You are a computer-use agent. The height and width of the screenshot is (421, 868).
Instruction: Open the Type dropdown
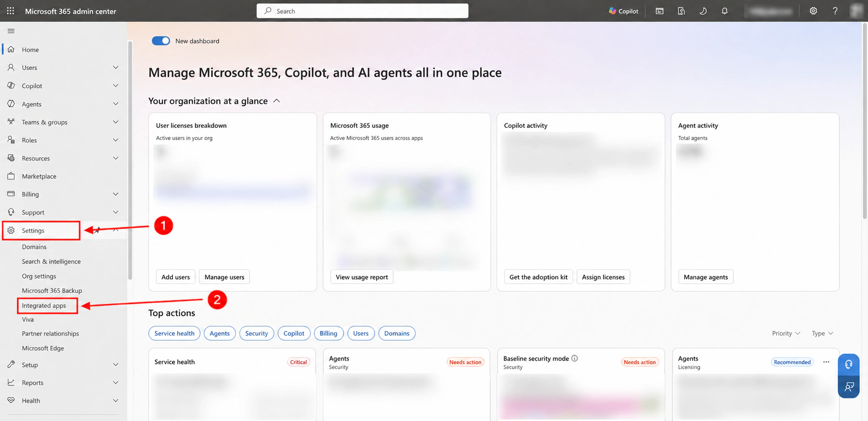pos(822,333)
